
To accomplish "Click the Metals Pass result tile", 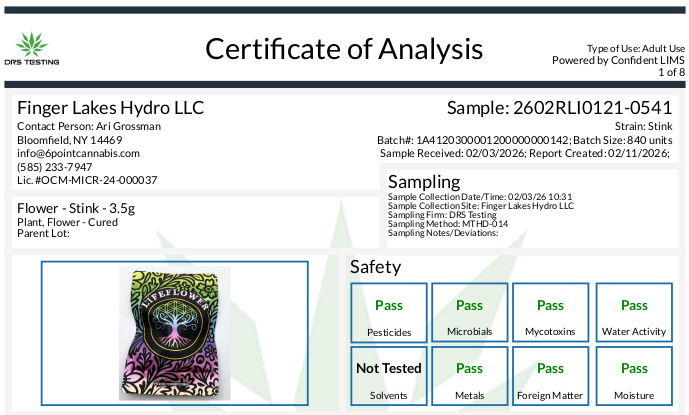I will pyautogui.click(x=469, y=378).
